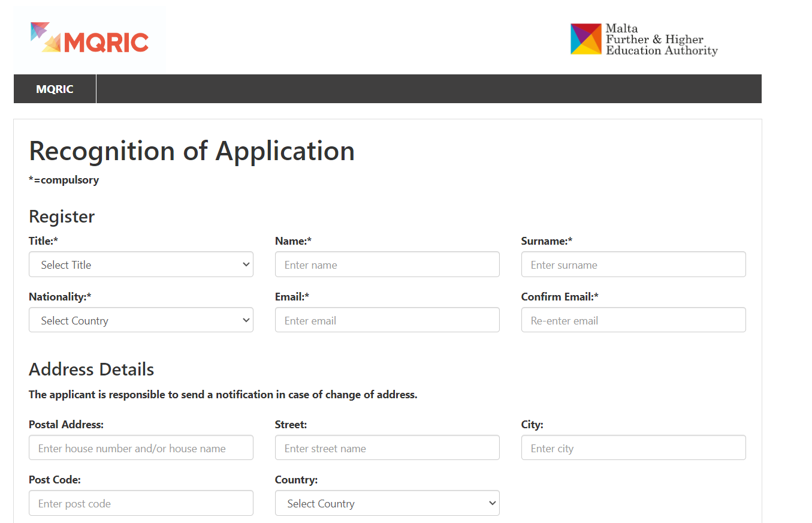Click the Enter name input field
This screenshot has width=812, height=523.
coord(387,264)
